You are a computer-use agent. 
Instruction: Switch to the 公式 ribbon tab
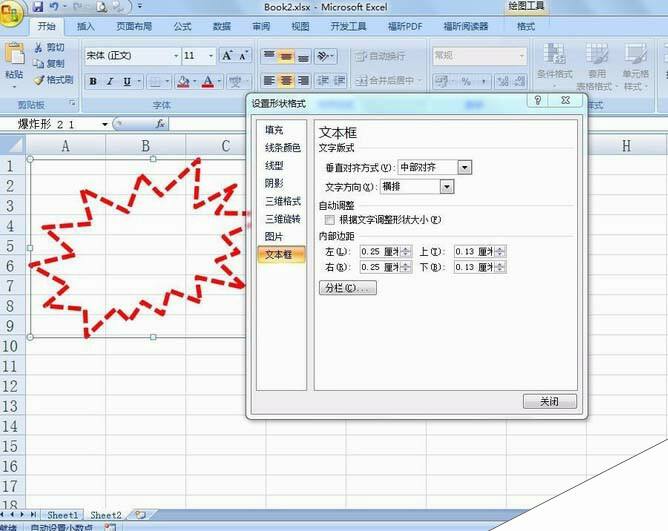click(182, 26)
